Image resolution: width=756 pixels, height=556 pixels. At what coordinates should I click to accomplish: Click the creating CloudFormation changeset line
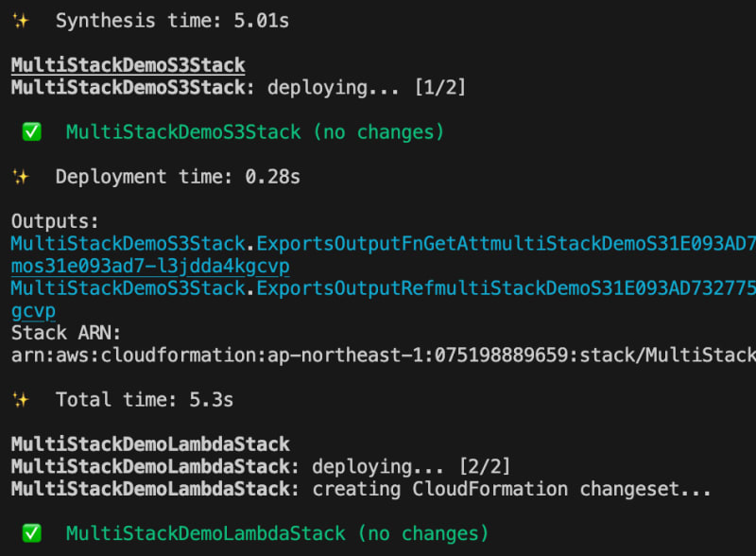pyautogui.click(x=361, y=490)
